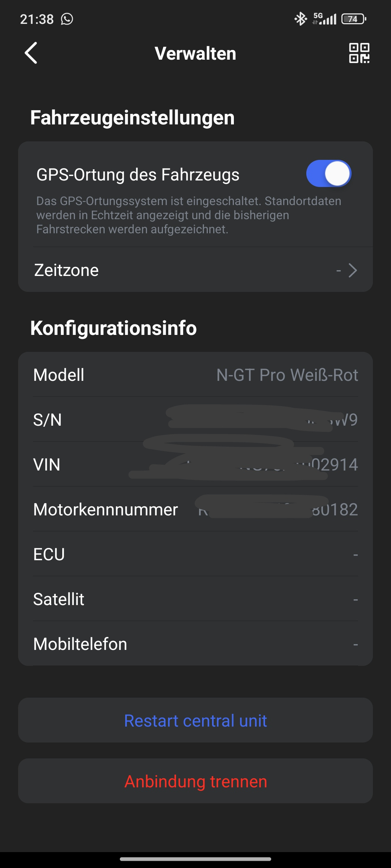391x868 pixels.
Task: Tap Anbindung trennen button
Action: [195, 781]
